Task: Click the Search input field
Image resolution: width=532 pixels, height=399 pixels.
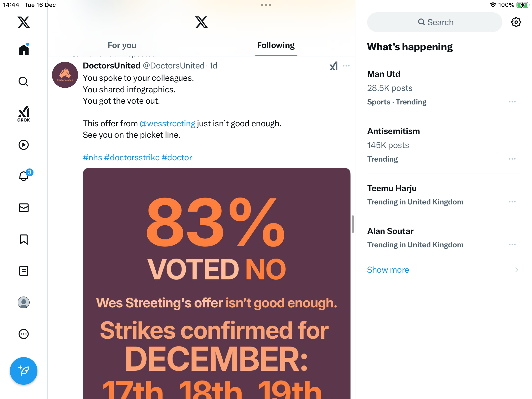Action: coord(435,22)
